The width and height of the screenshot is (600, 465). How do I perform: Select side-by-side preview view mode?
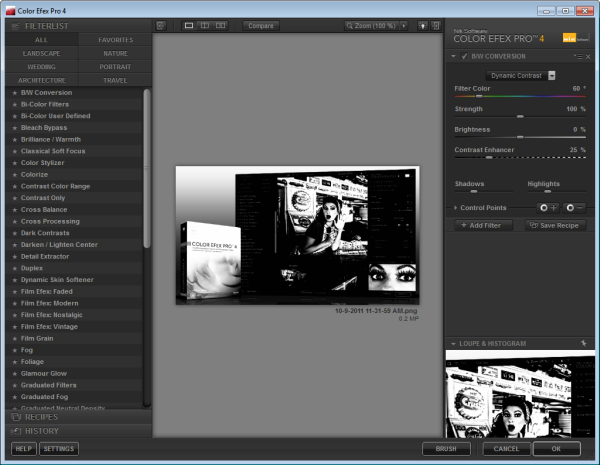pyautogui.click(x=220, y=26)
